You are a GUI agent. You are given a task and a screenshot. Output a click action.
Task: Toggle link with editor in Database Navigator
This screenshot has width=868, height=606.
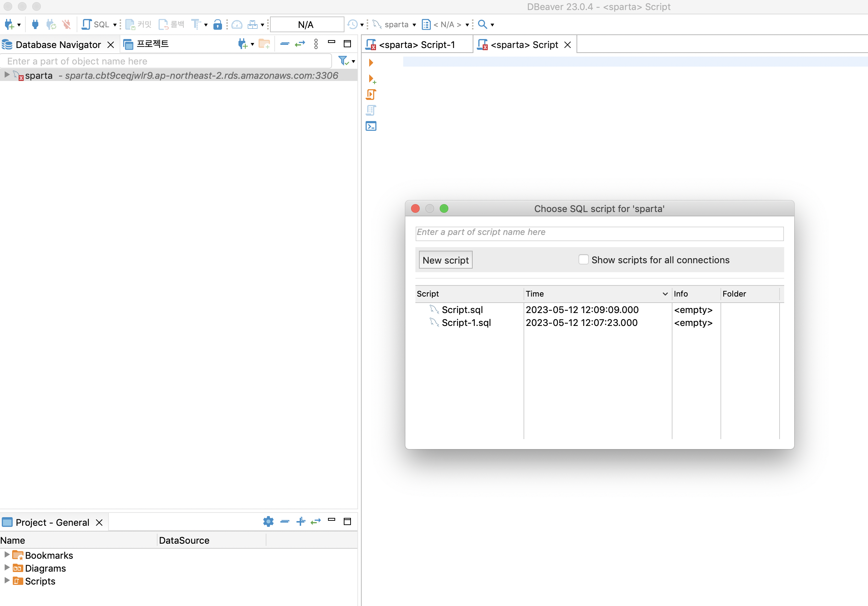point(300,44)
